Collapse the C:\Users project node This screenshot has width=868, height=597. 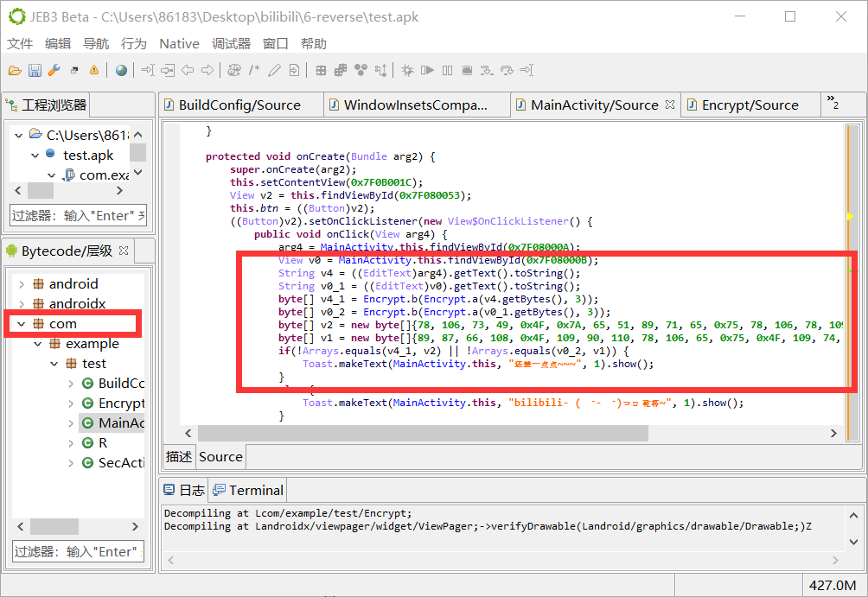[x=19, y=135]
